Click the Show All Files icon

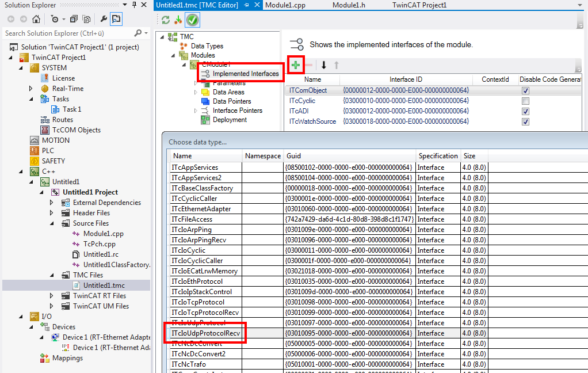point(87,19)
